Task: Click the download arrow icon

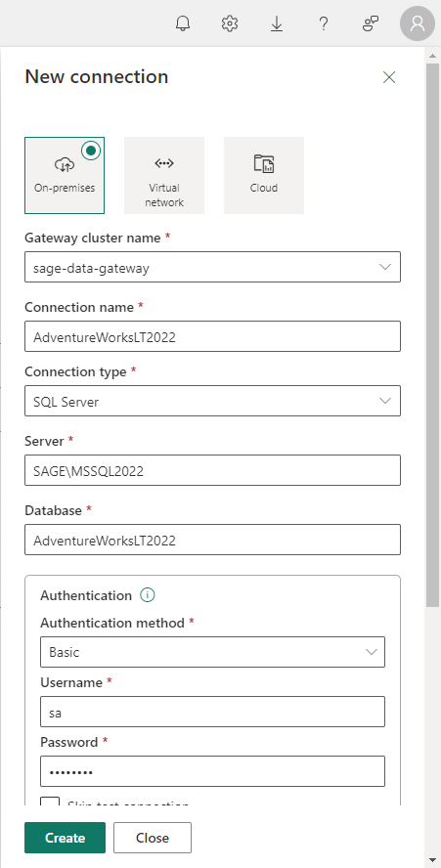Action: pos(277,23)
